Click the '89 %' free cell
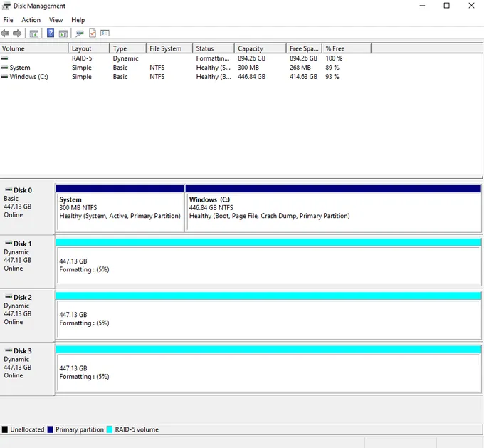This screenshot has height=448, width=484. point(332,68)
